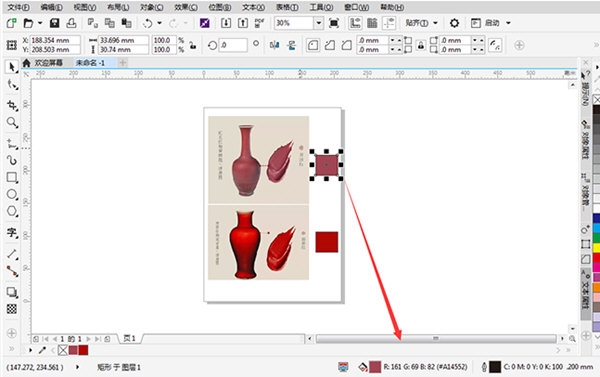Select chamfered corner style
The image size is (600, 377).
coord(347,46)
